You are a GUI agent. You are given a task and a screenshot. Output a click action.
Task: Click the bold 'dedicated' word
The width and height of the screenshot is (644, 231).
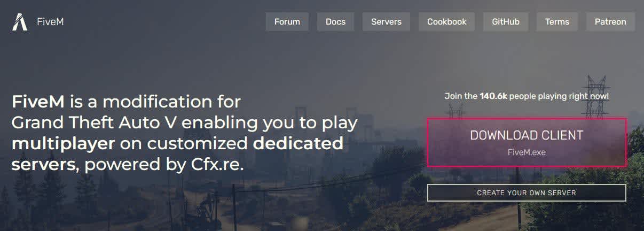tap(298, 144)
